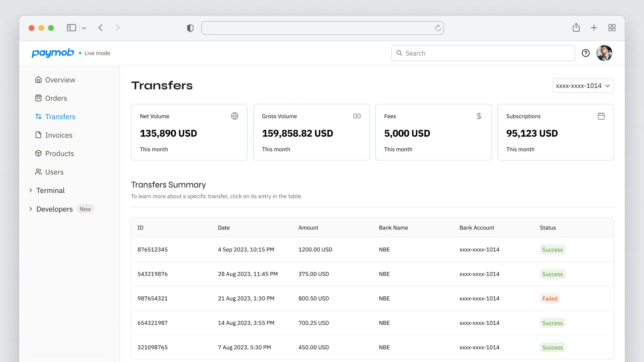Click the help question mark icon
Screen dimensions: 644x362
click(585, 53)
